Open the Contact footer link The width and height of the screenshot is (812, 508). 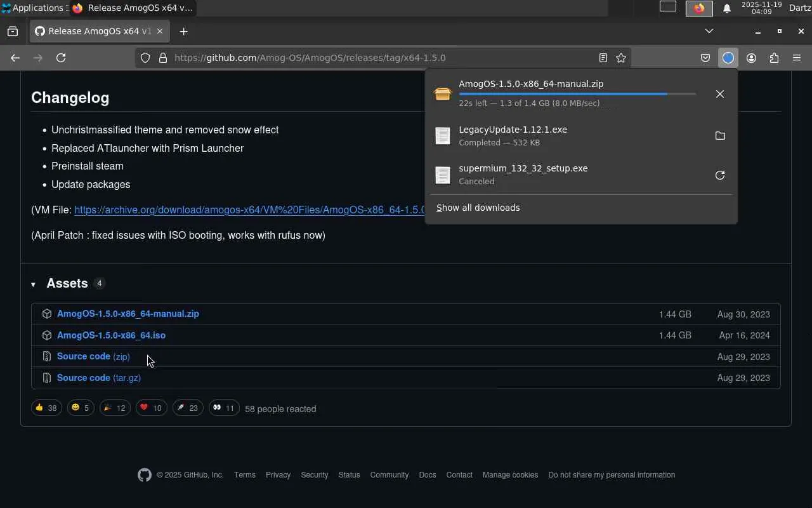(x=459, y=475)
